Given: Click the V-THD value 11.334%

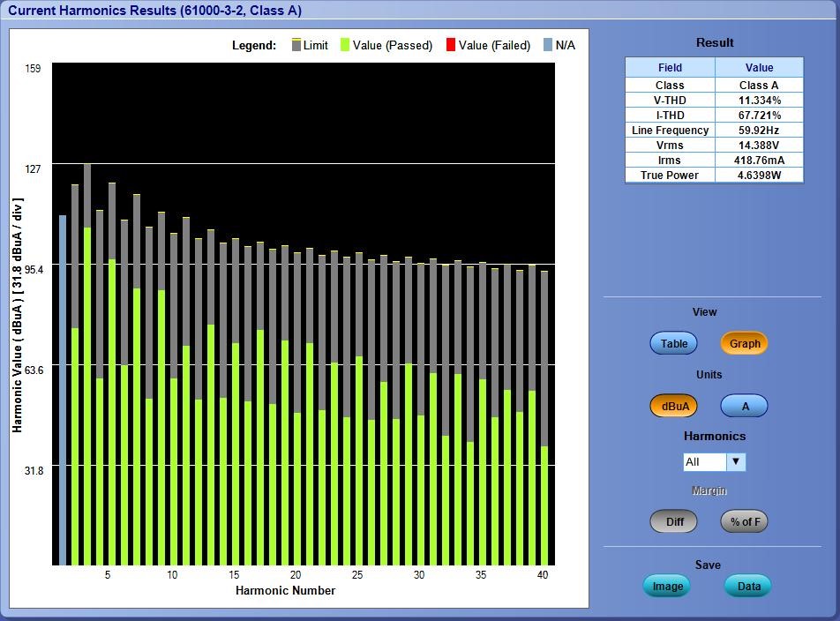Looking at the screenshot, I should [761, 100].
